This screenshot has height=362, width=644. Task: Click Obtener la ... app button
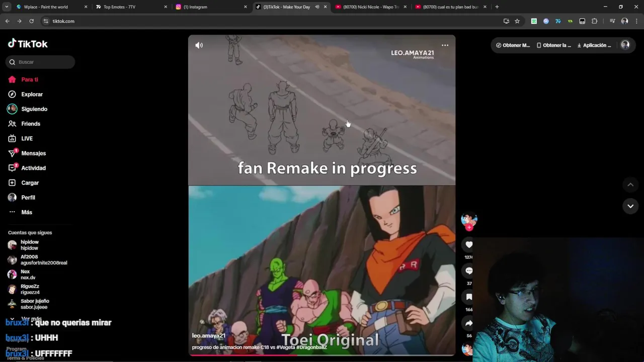pyautogui.click(x=553, y=45)
